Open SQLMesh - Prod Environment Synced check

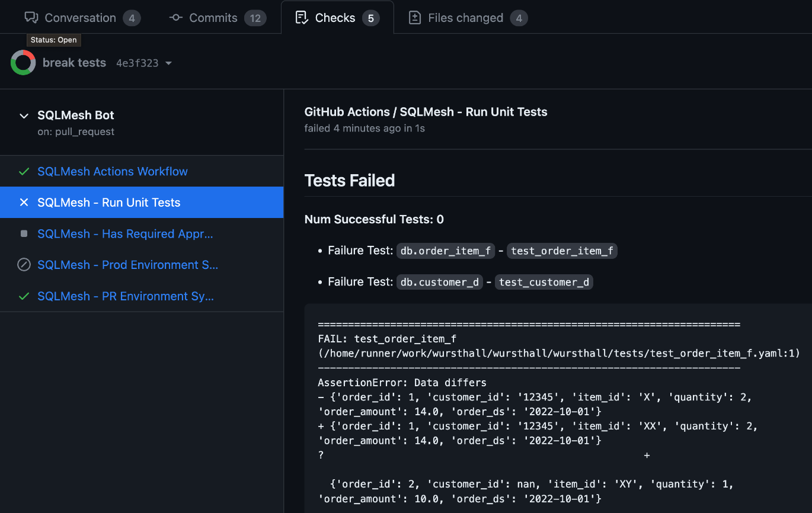click(x=127, y=265)
